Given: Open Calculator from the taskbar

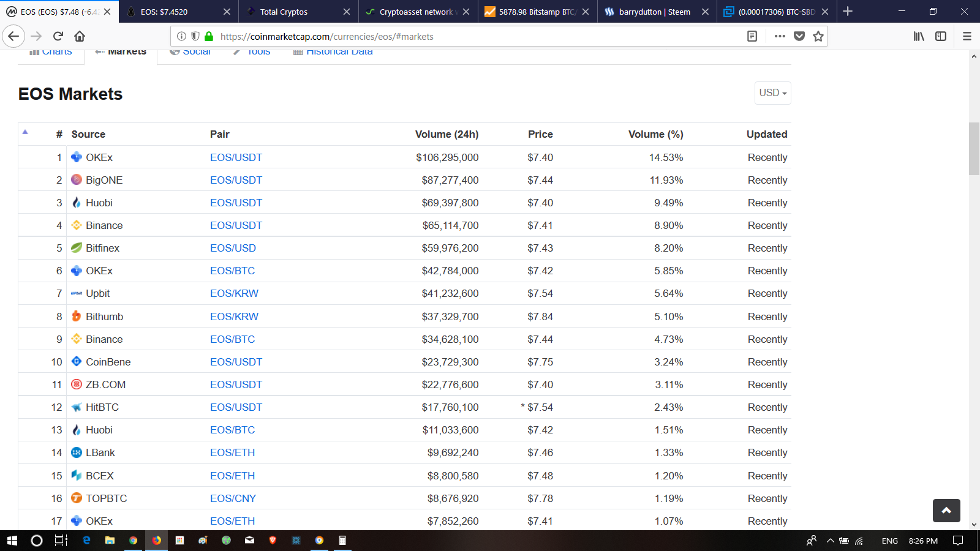Looking at the screenshot, I should [342, 541].
